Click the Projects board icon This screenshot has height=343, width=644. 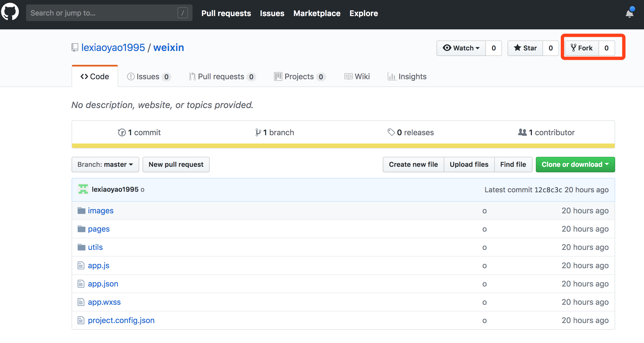[278, 76]
